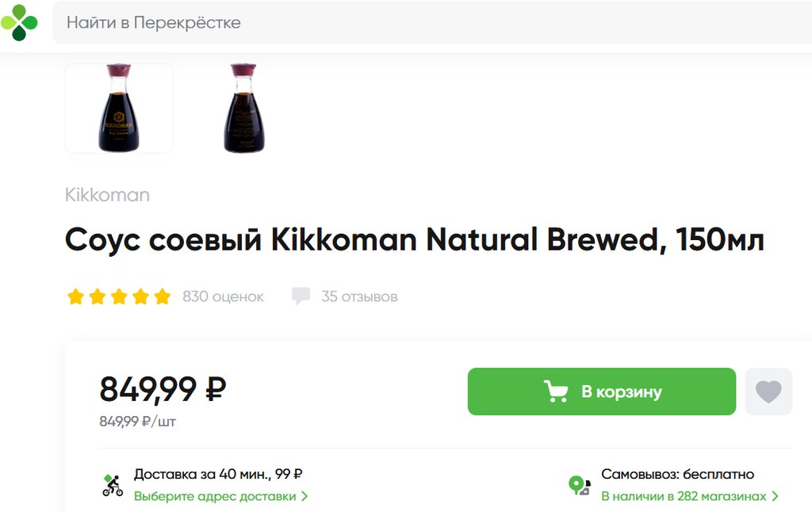812x512 pixels.
Task: Click the third rating star
Action: point(119,297)
